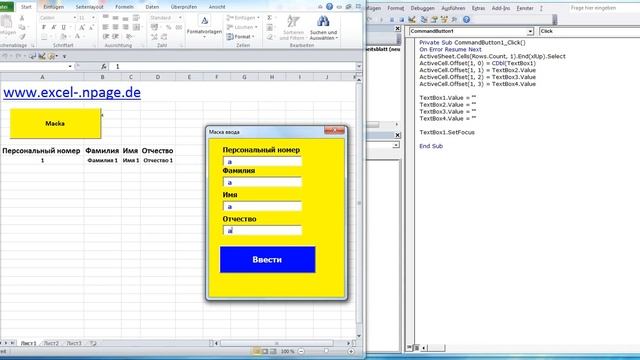Click the properties window icon in VBA toolbar
The height and width of the screenshot is (360, 640).
[434, 19]
